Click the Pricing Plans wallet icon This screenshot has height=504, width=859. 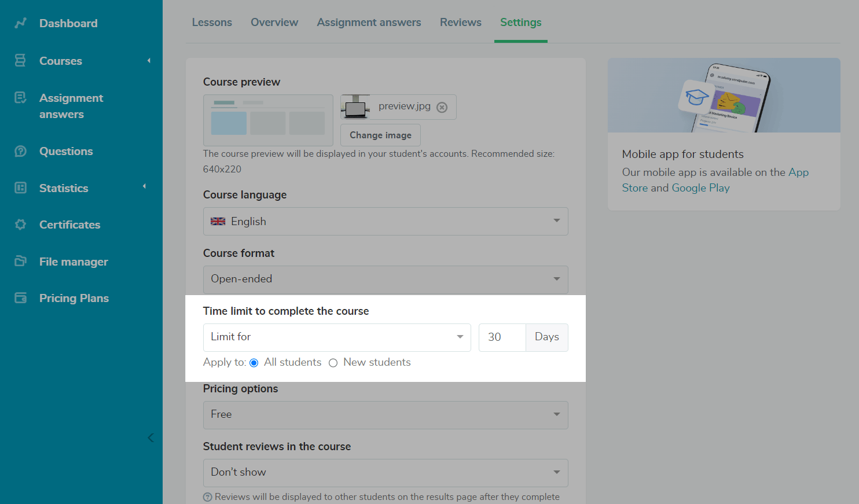[21, 298]
